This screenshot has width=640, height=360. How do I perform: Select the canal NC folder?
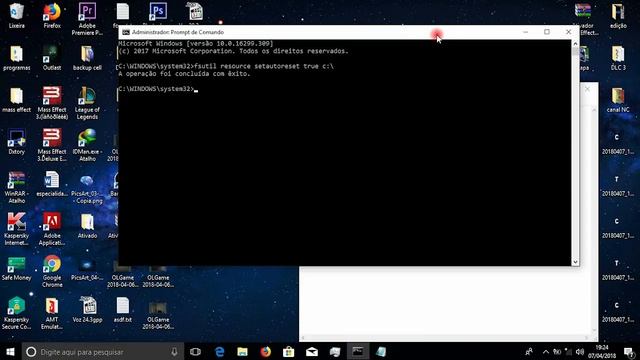[x=618, y=100]
